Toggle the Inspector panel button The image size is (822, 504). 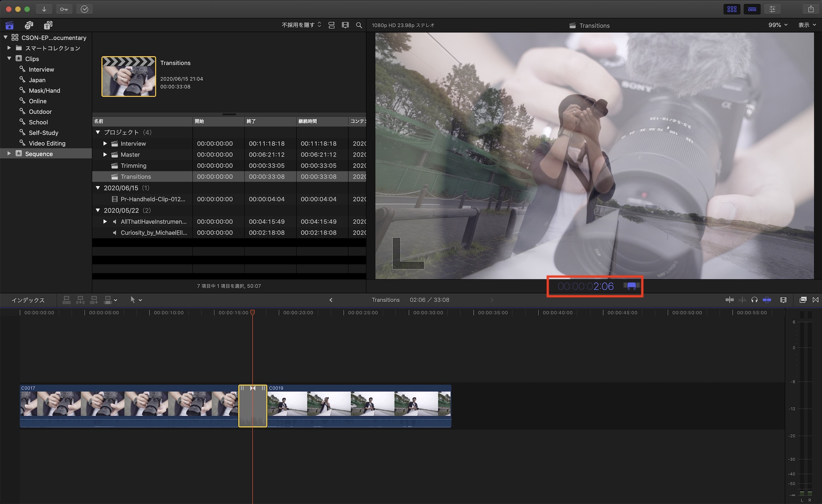772,9
